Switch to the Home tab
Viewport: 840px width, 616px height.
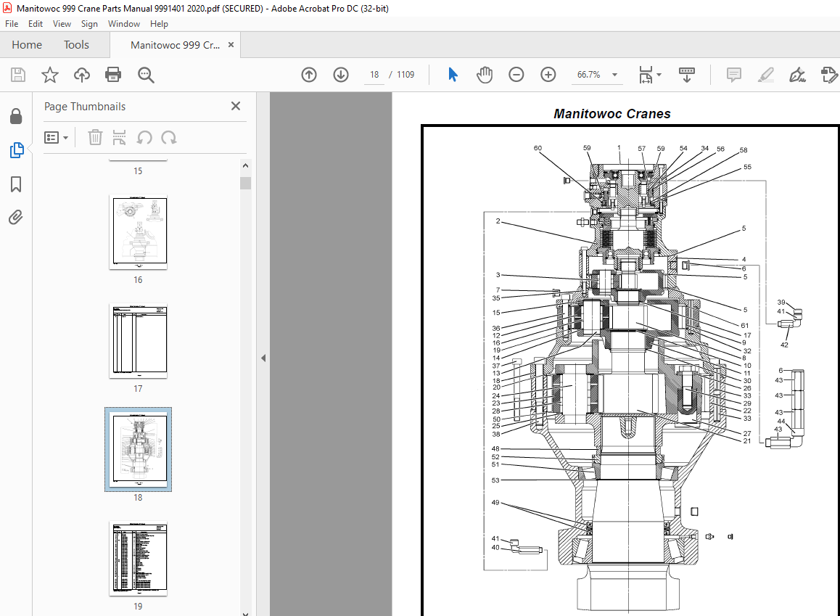click(27, 45)
